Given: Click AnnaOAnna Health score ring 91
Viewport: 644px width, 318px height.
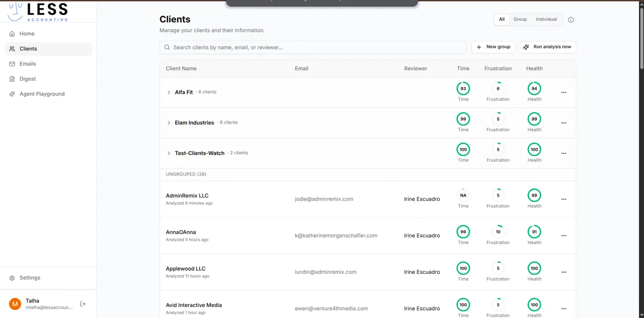Looking at the screenshot, I should [535, 232].
